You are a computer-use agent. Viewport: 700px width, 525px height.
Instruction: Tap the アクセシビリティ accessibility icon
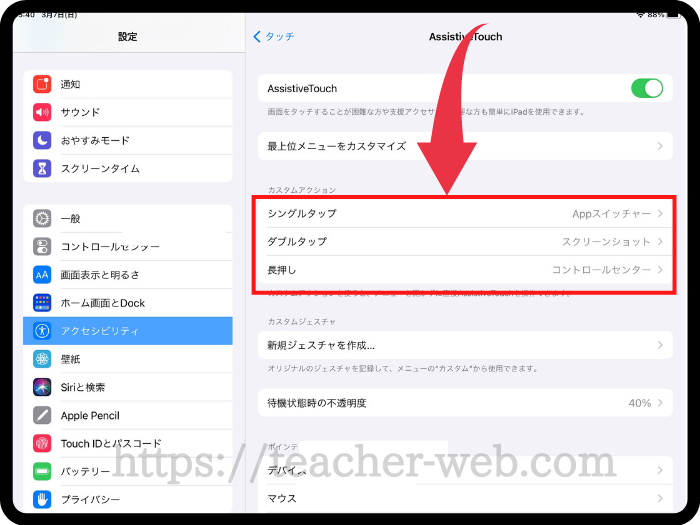42,331
